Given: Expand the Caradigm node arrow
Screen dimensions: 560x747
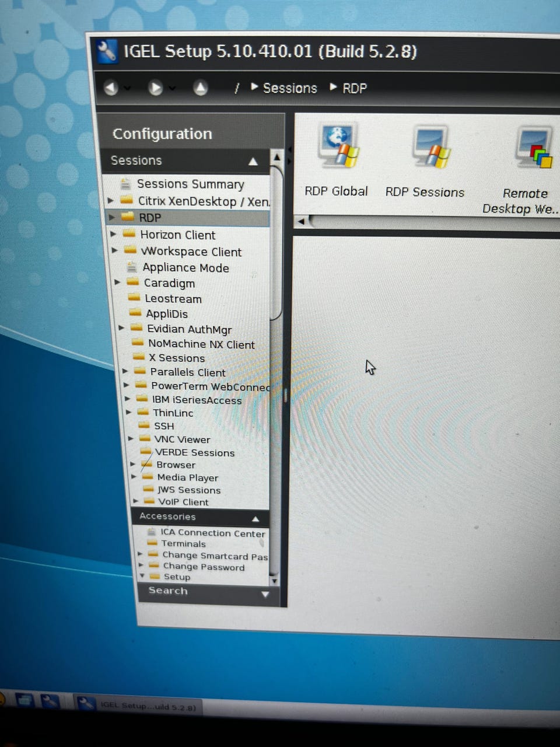Looking at the screenshot, I should tap(118, 282).
